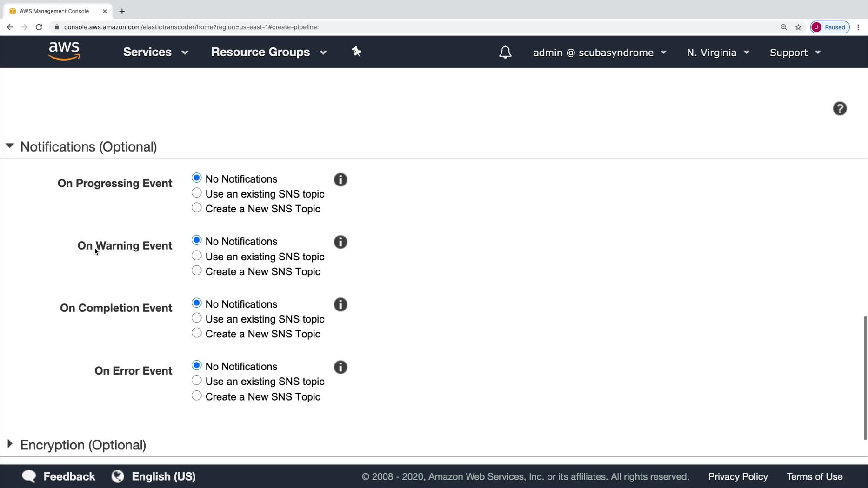Viewport: 868px width, 488px height.
Task: Open the Resource Groups menu
Action: pos(268,52)
